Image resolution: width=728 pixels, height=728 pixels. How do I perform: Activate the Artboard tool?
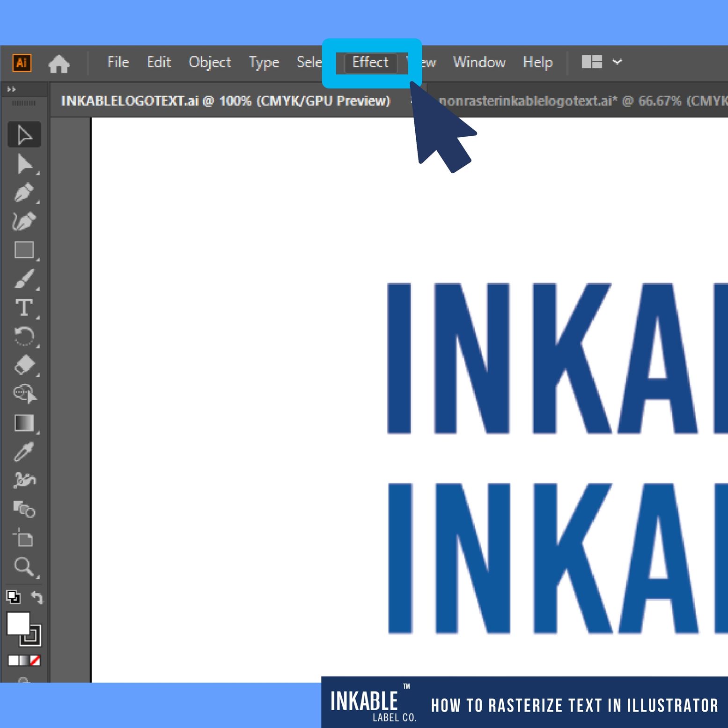[x=23, y=538]
